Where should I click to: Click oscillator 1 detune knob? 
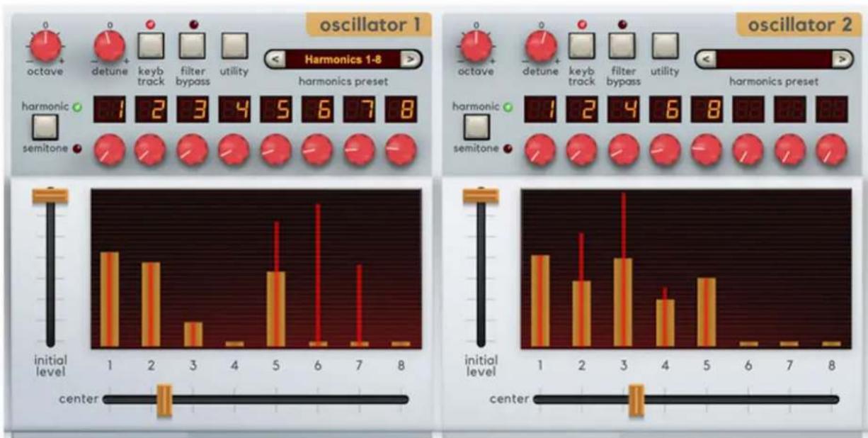(110, 46)
